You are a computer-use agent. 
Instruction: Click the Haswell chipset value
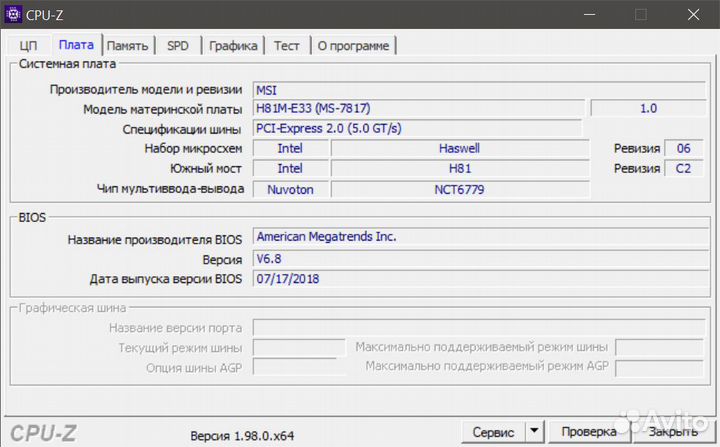(x=460, y=148)
